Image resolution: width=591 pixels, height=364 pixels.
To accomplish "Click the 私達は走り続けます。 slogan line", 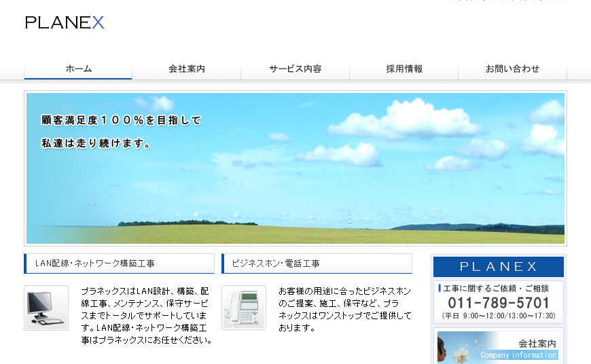I will [x=96, y=143].
